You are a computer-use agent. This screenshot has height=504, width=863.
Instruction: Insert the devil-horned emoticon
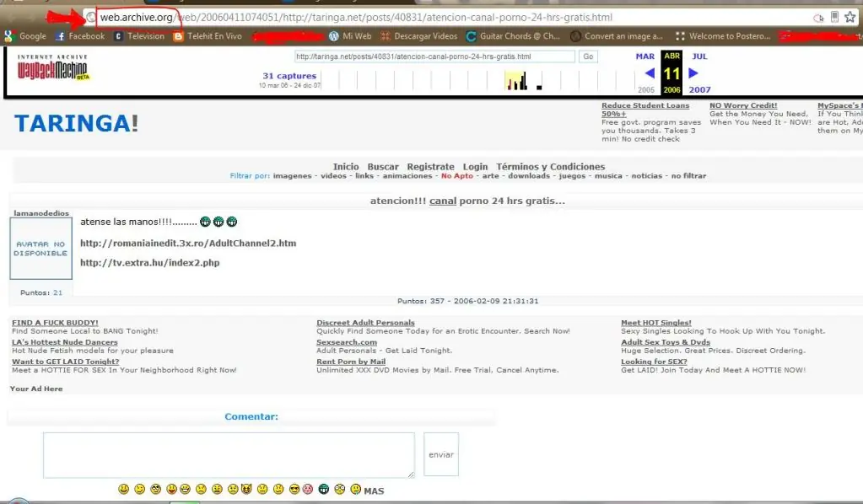click(246, 489)
